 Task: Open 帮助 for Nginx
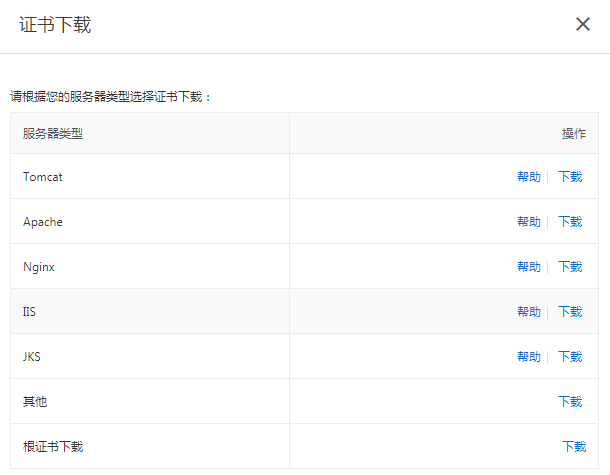pos(529,267)
